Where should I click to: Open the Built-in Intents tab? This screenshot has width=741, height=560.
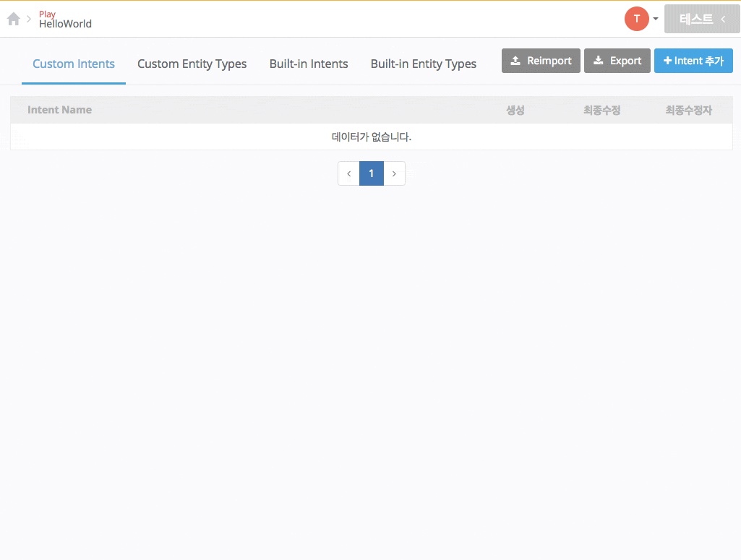coord(309,64)
